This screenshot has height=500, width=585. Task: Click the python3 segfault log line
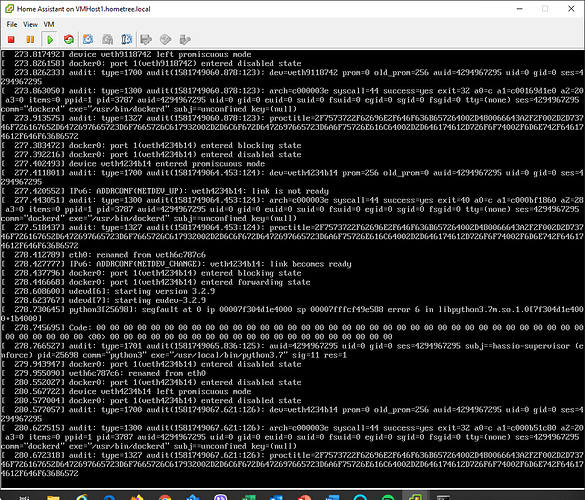(x=292, y=314)
